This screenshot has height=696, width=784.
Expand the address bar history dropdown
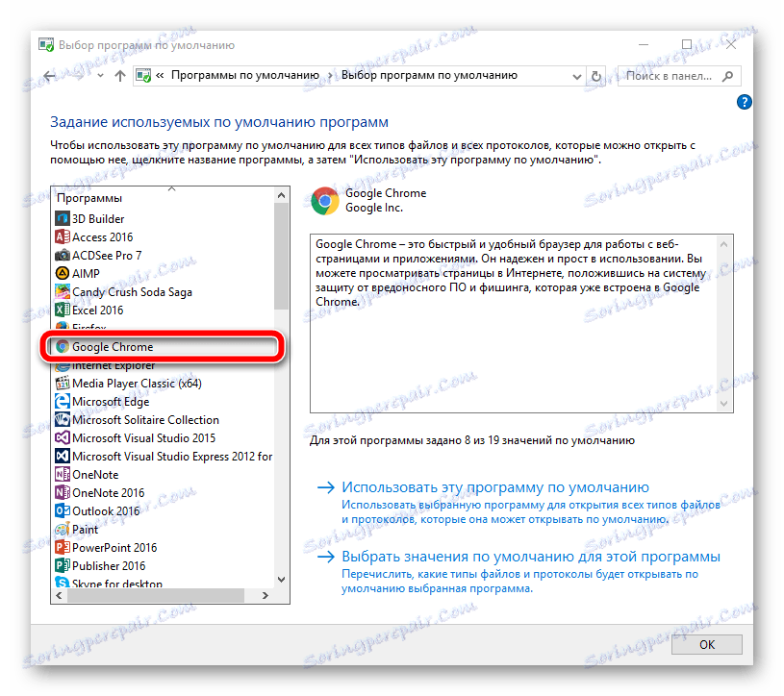point(576,77)
